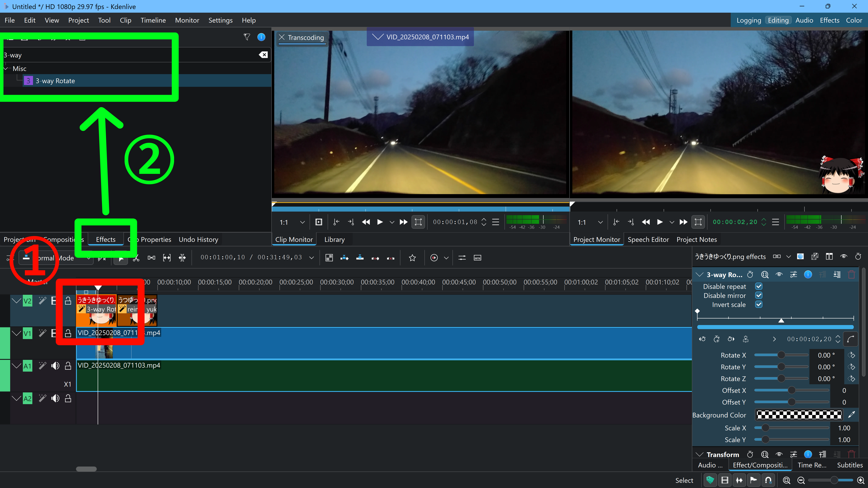This screenshot has width=868, height=488.
Task: Click the Mix Clips checkerboard icon
Action: pyautogui.click(x=329, y=258)
